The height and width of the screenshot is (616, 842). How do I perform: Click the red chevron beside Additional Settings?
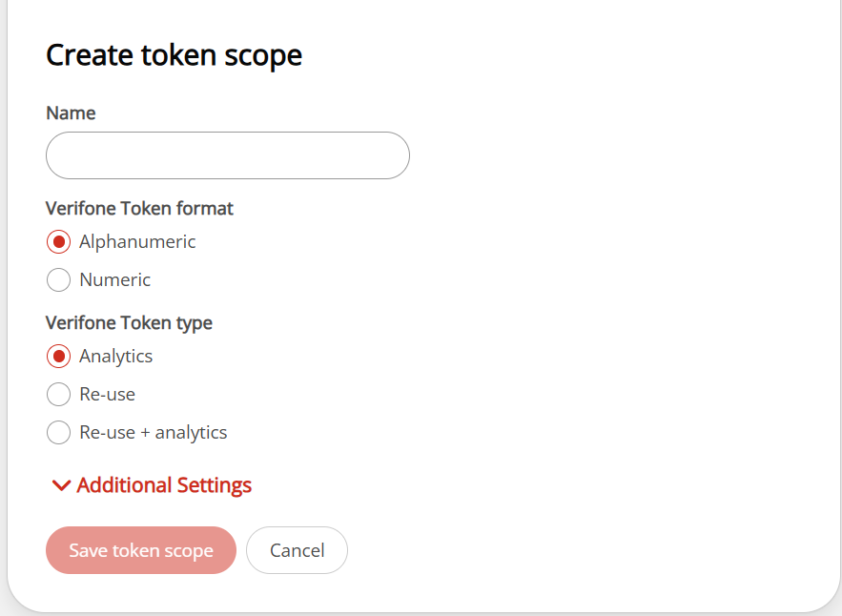click(x=61, y=485)
